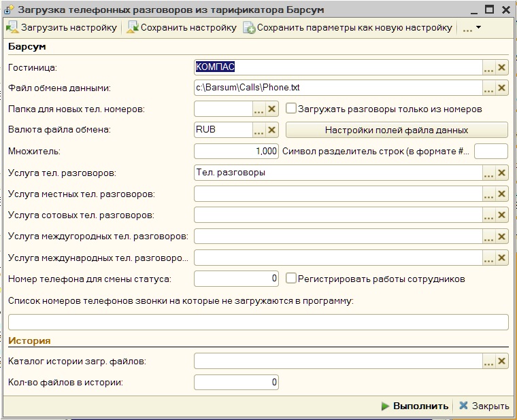
Task: Click the Тел. разговоры service field
Action: pyautogui.click(x=338, y=173)
